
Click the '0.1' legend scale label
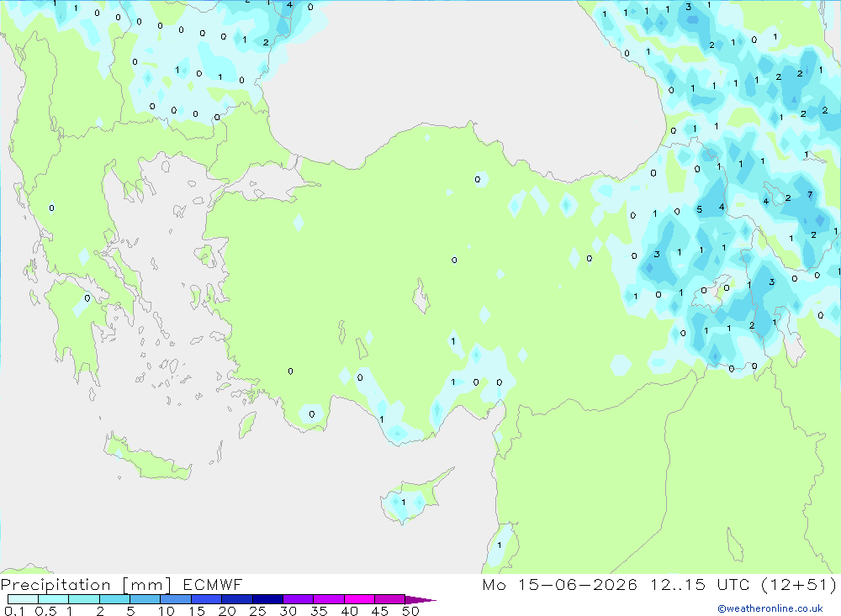[x=14, y=611]
